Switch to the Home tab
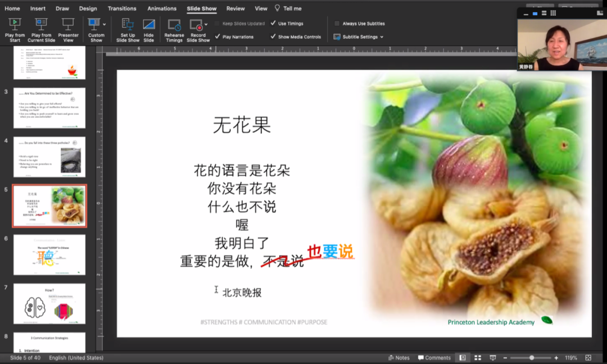This screenshot has height=364, width=607. (x=12, y=8)
